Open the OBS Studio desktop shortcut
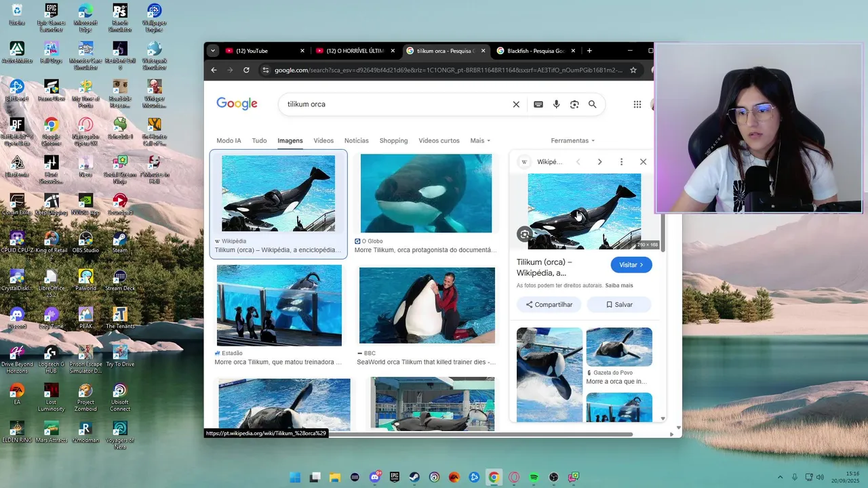Screen dimensions: 868x488 click(x=85, y=243)
